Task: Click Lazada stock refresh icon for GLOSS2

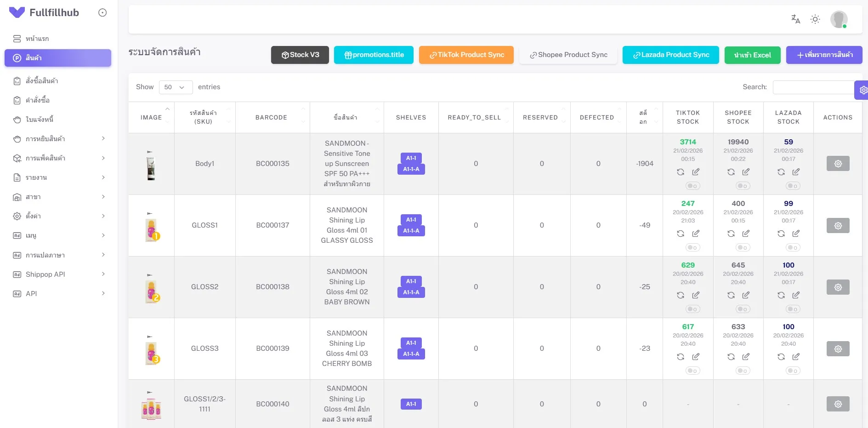Action: click(781, 295)
